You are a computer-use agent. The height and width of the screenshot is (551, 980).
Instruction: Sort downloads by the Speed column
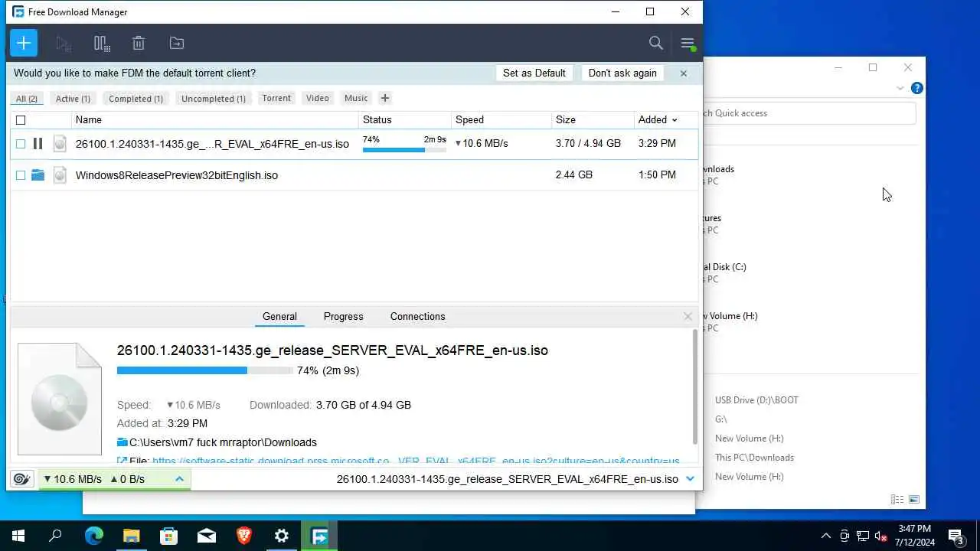click(x=469, y=120)
